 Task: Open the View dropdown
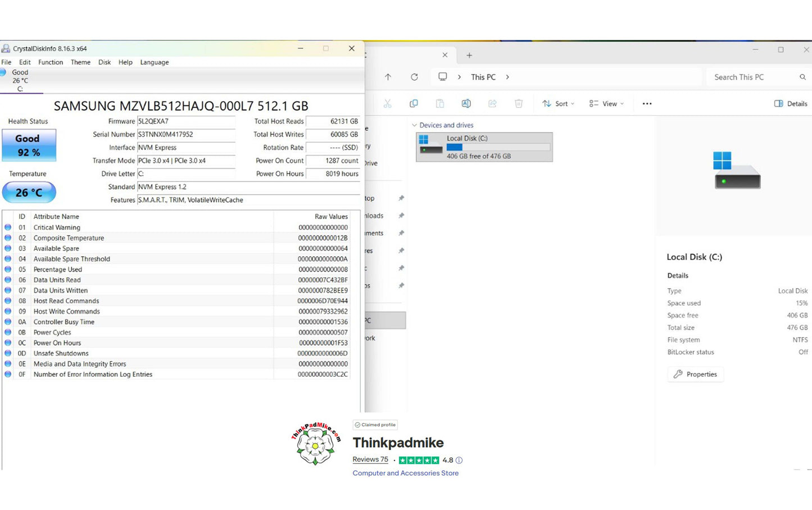[606, 103]
